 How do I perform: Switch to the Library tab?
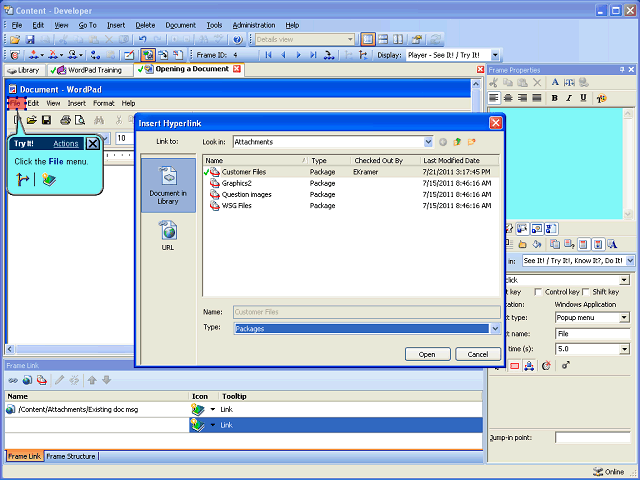(x=24, y=70)
